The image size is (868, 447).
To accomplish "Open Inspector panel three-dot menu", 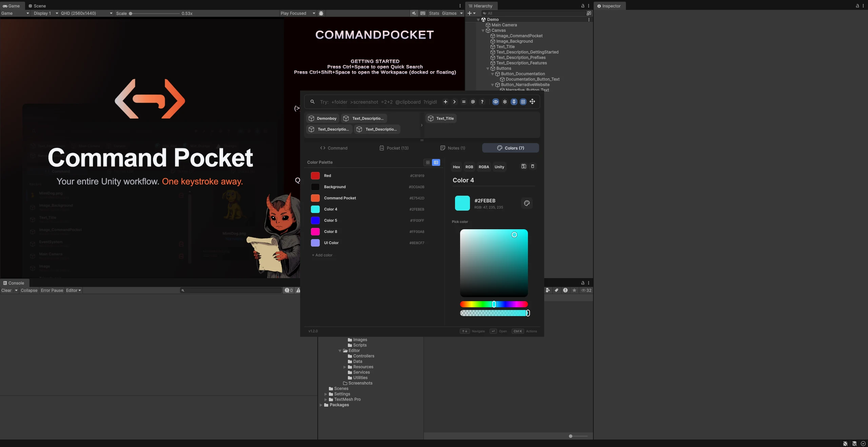I will [x=863, y=6].
